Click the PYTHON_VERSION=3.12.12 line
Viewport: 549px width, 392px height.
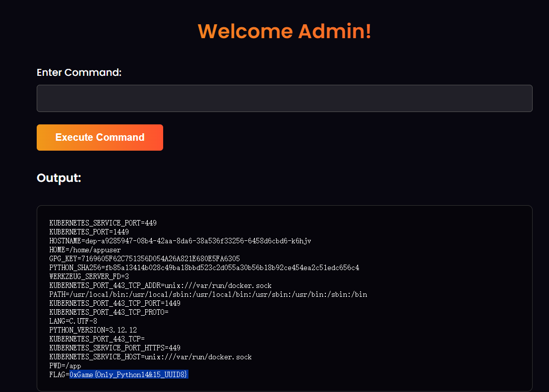(93, 330)
